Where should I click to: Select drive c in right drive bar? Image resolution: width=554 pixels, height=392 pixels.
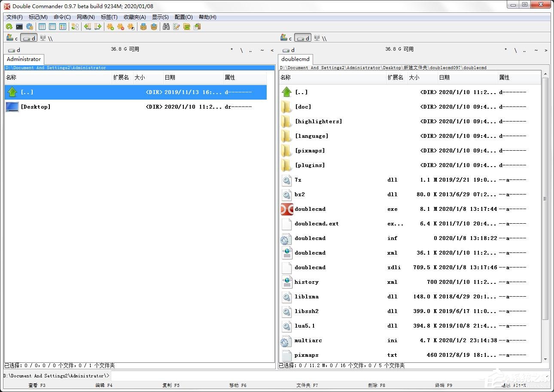point(286,38)
